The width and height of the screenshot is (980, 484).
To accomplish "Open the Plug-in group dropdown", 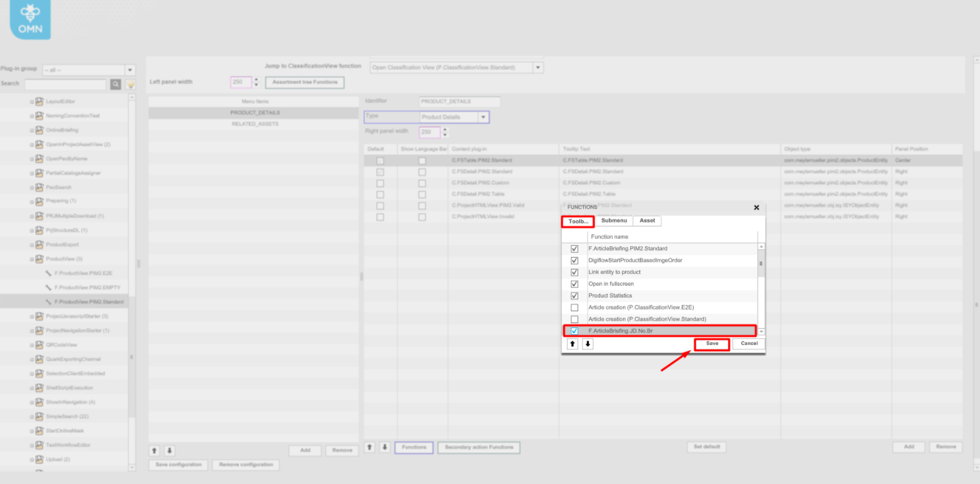I will (130, 70).
